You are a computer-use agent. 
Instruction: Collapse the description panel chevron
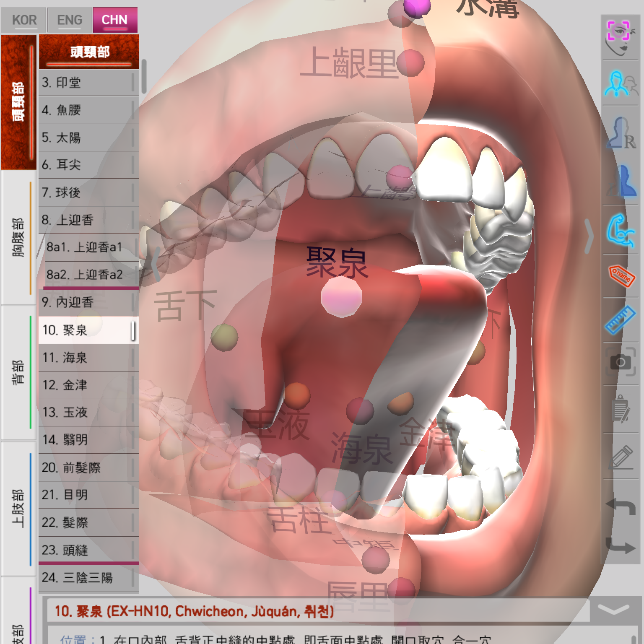613,610
